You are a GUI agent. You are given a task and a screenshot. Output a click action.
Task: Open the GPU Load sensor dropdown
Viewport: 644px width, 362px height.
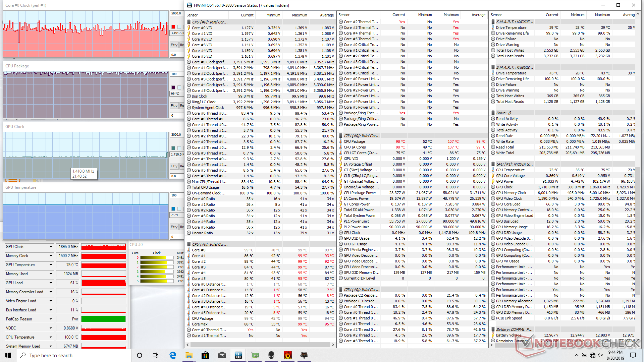click(x=51, y=283)
